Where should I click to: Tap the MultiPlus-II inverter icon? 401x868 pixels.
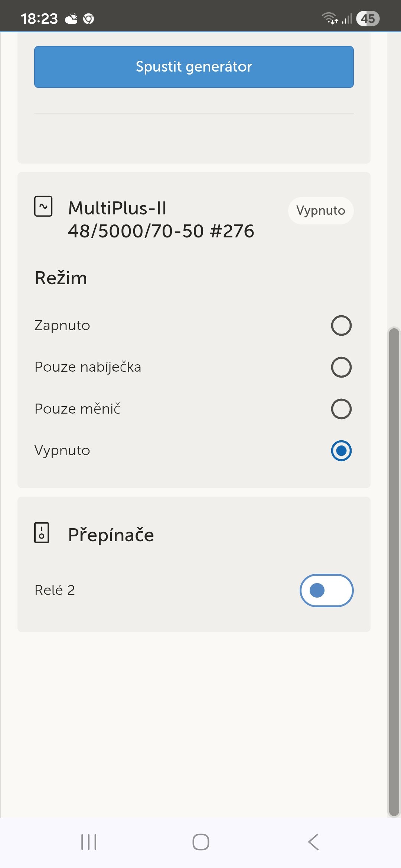pos(43,206)
